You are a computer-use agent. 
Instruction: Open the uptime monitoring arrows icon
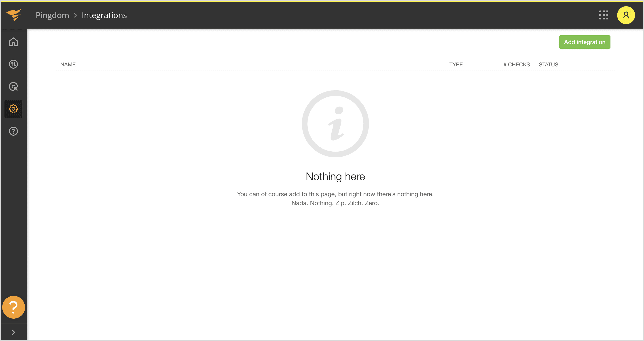[13, 64]
